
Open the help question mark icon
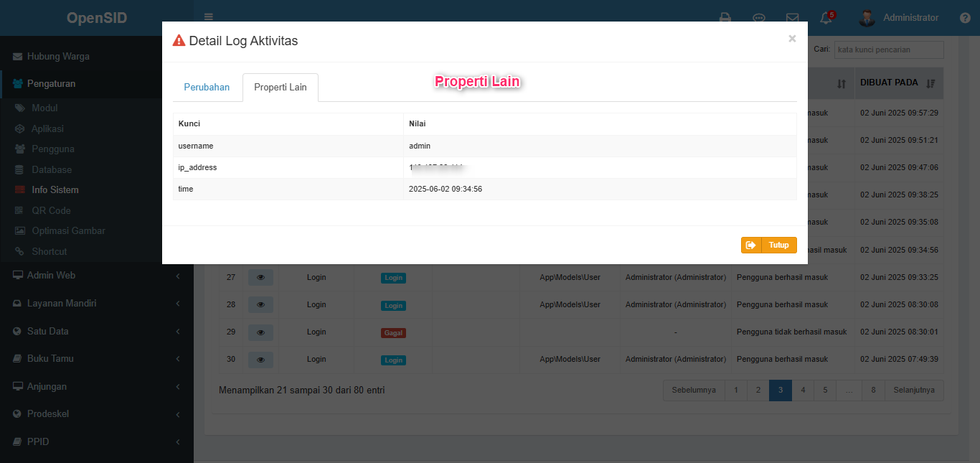(965, 18)
